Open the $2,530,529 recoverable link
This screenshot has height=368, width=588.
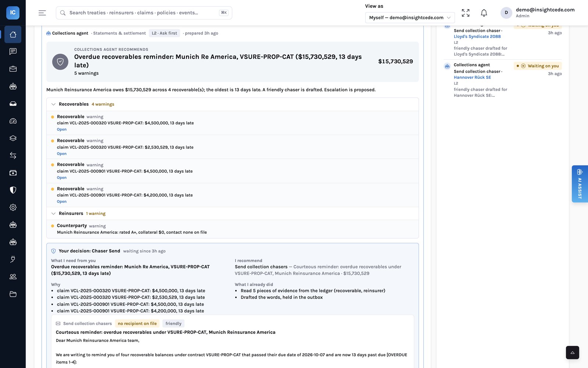(62, 154)
